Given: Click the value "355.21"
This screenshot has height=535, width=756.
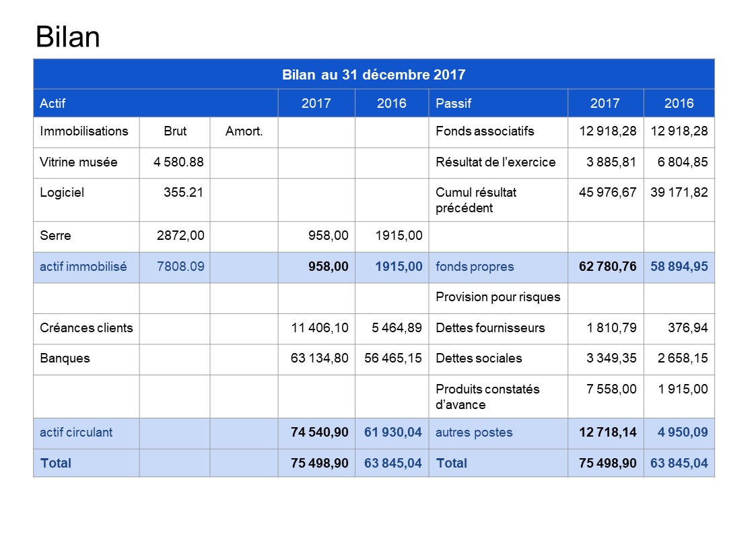Looking at the screenshot, I should point(183,193).
